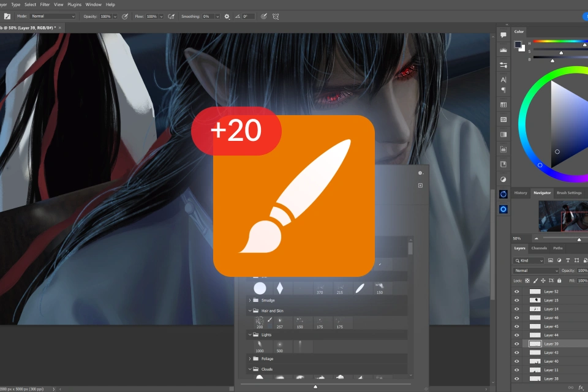
Task: Select the 370 size brush preset
Action: (x=320, y=288)
